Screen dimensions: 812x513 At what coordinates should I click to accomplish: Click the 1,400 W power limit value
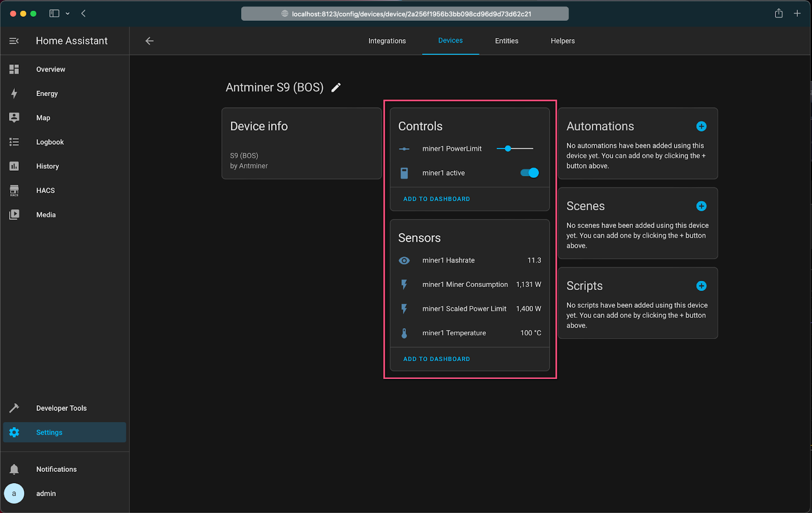tap(528, 309)
